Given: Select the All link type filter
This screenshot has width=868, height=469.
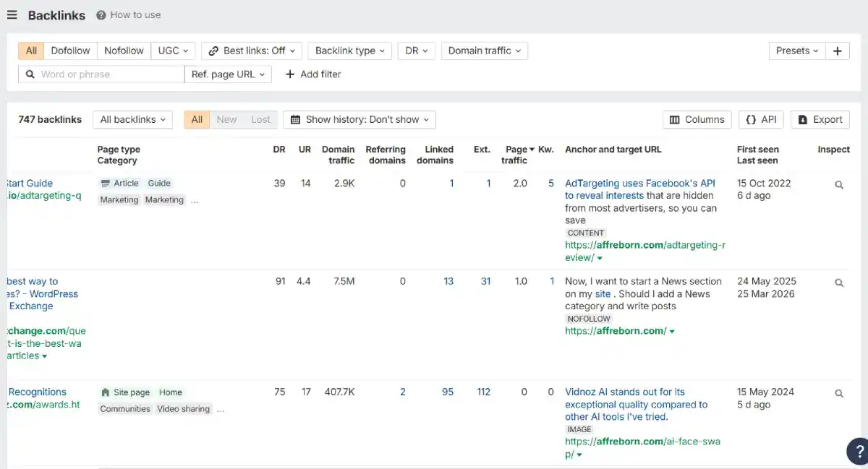Looking at the screenshot, I should [31, 51].
